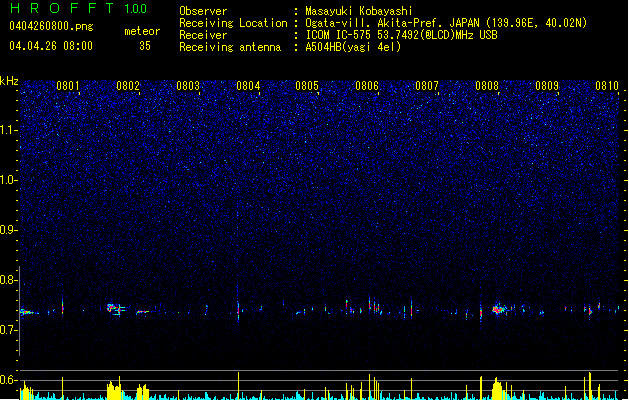
Task: Click the 0802 time marker
Action: click(128, 85)
